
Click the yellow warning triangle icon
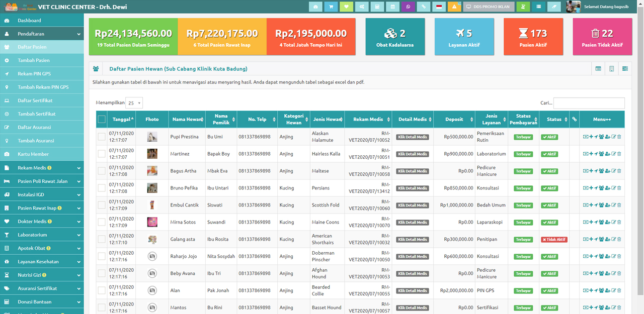(x=454, y=7)
